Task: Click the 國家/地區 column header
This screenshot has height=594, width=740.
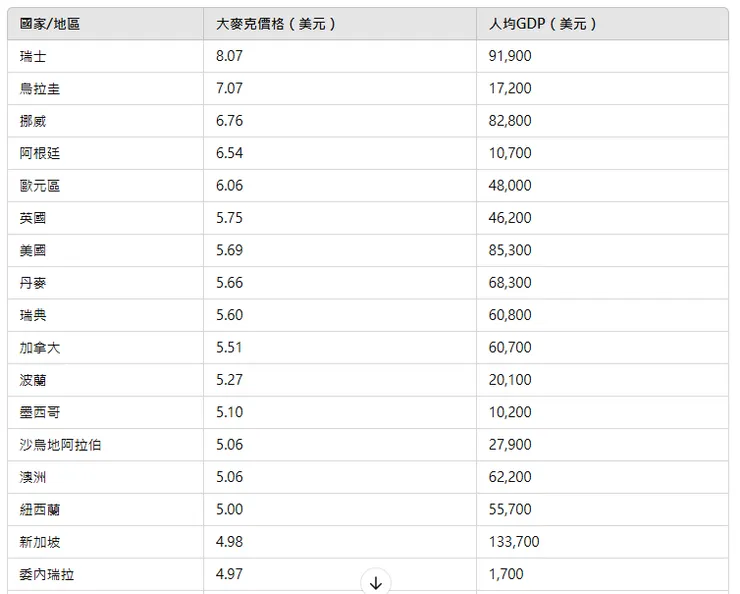Action: tap(50, 24)
